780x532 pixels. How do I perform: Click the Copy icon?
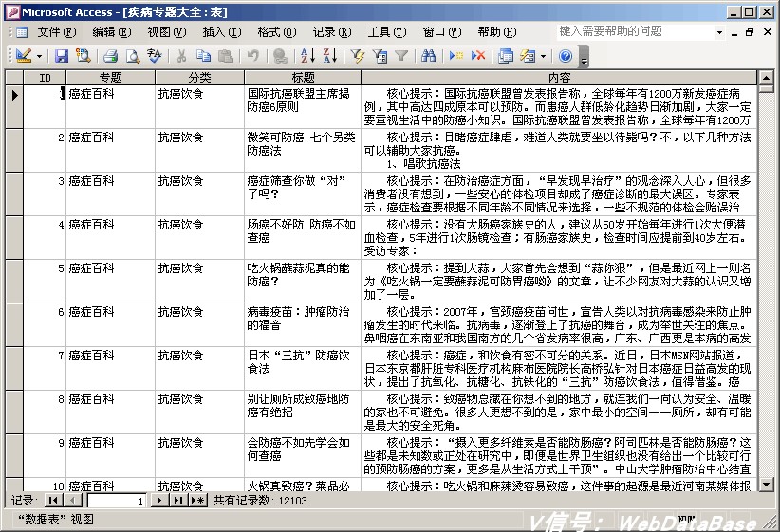pyautogui.click(x=203, y=56)
